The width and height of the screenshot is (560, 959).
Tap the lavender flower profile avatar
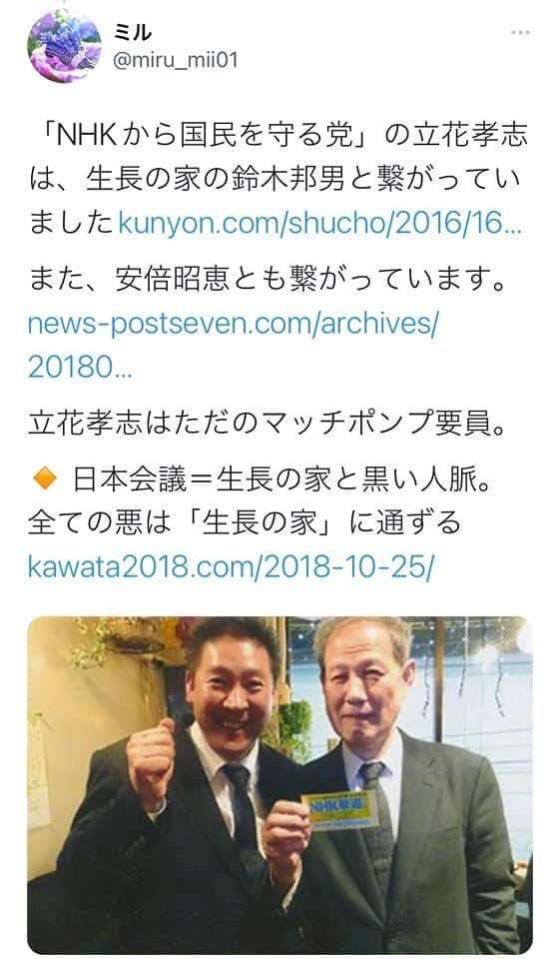[65, 46]
